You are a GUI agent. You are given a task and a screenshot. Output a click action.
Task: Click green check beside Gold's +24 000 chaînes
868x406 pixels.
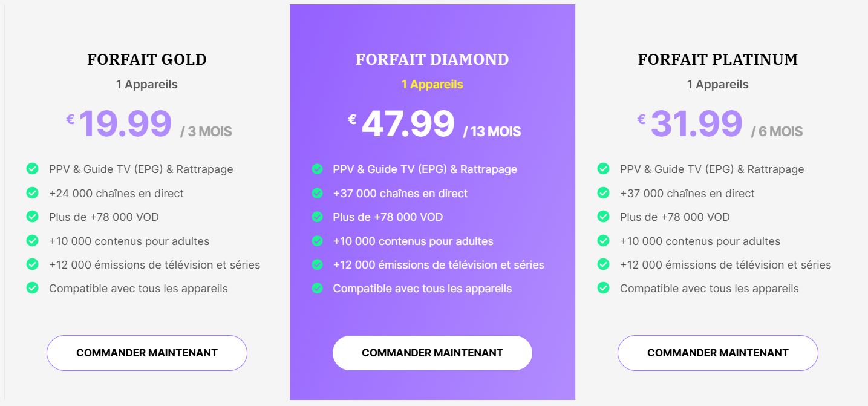[33, 193]
